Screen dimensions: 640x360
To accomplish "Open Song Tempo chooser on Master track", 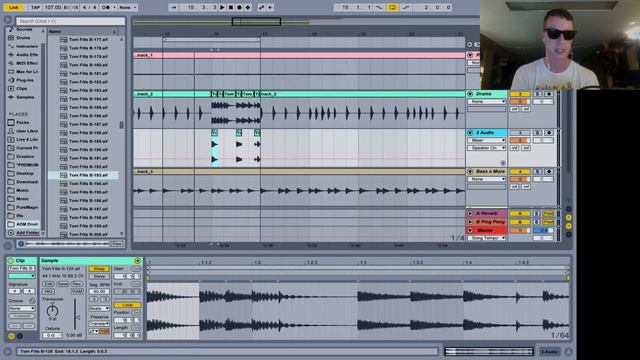I will (487, 238).
